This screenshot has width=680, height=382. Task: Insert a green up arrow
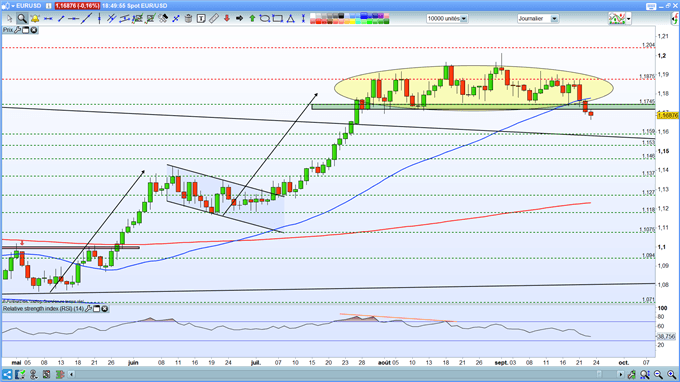coord(252,19)
